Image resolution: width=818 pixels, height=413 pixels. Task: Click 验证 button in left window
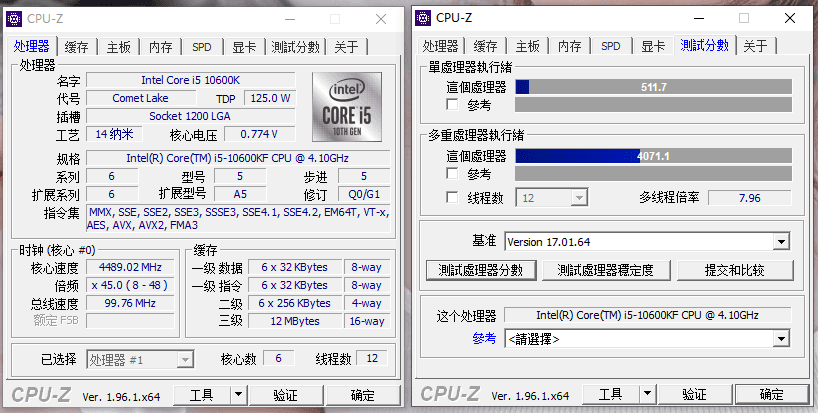(x=286, y=395)
